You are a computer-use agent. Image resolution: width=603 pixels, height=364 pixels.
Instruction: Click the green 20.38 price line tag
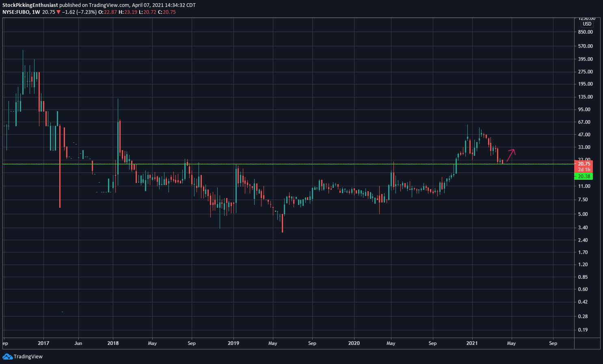click(x=584, y=177)
